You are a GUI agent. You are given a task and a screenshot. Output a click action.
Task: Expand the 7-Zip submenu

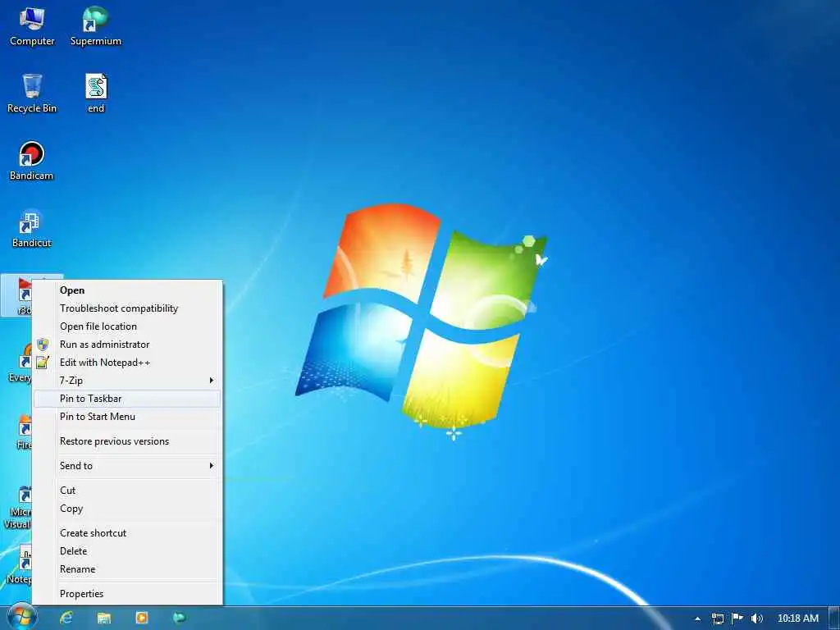pos(127,381)
